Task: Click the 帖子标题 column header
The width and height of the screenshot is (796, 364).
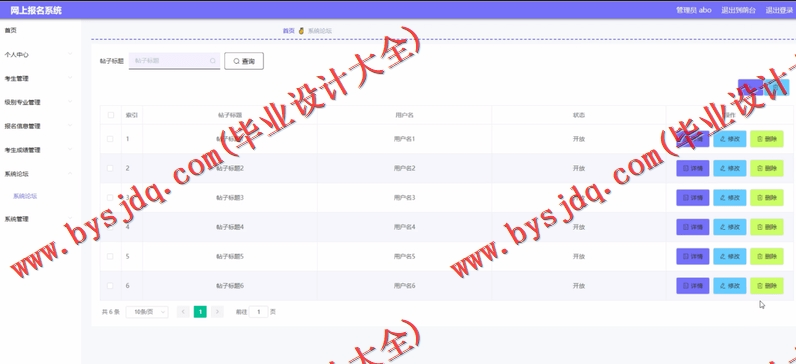Action: click(x=230, y=115)
